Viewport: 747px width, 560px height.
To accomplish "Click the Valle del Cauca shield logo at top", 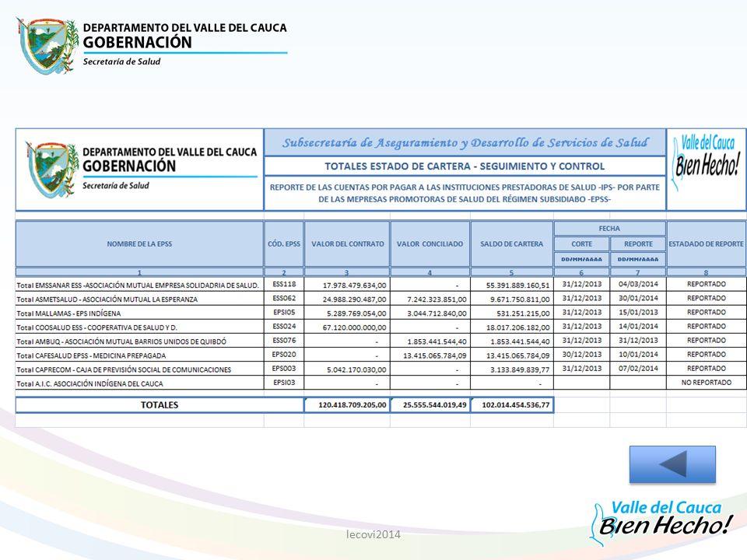I will coord(47,45).
